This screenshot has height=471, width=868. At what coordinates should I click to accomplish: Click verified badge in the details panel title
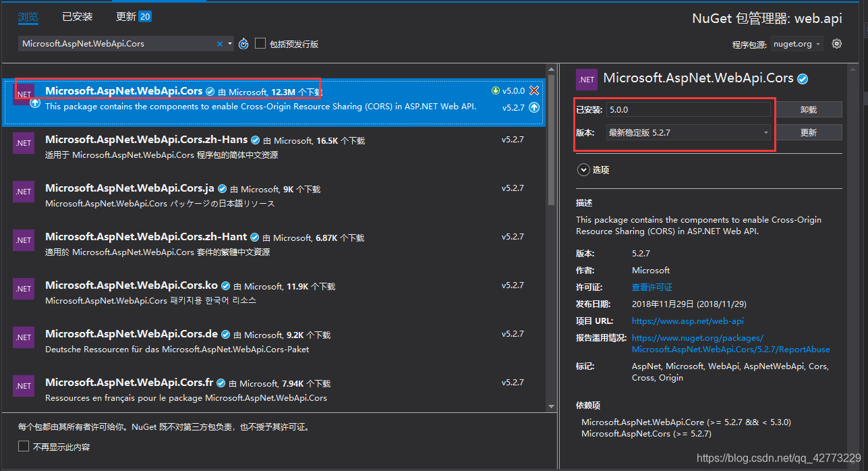click(803, 78)
